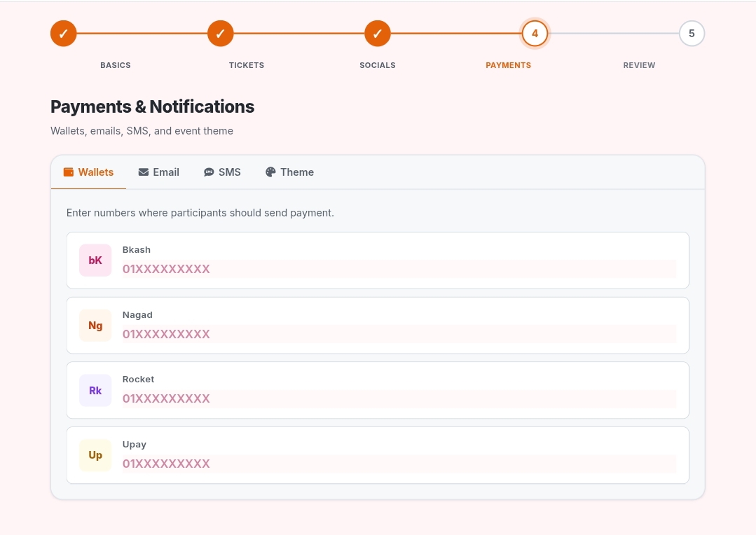Image resolution: width=756 pixels, height=535 pixels.
Task: Click the PAYMENTS step label
Action: 508,65
